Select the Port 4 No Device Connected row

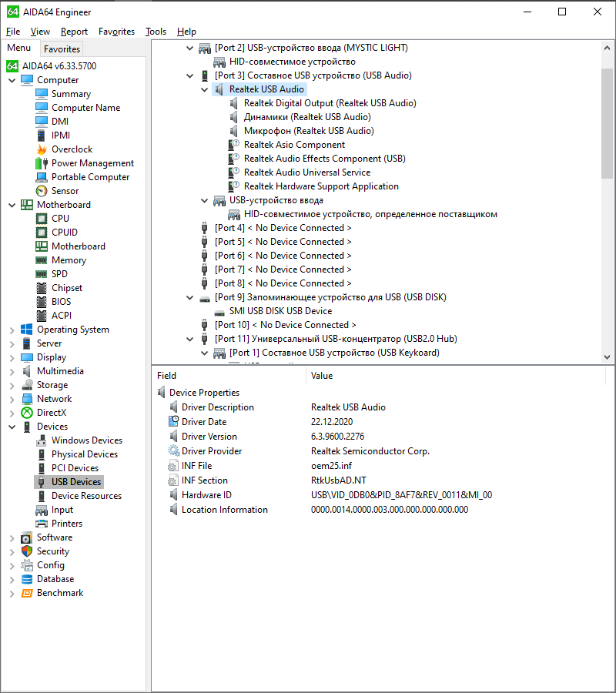tap(283, 228)
